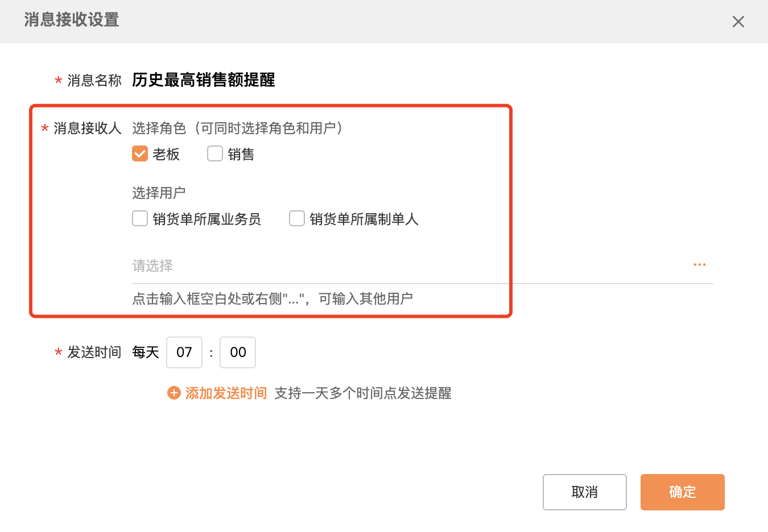This screenshot has width=768, height=532.
Task: Click the dialog header 消息接收设置
Action: [71, 20]
